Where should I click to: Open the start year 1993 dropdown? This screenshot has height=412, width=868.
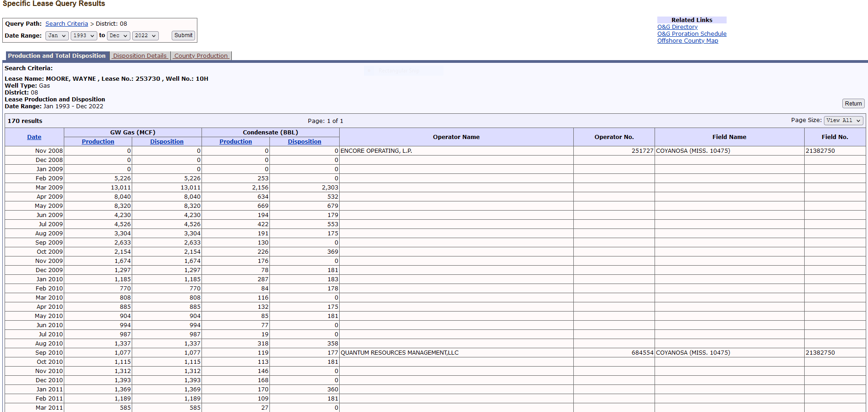[x=84, y=36]
